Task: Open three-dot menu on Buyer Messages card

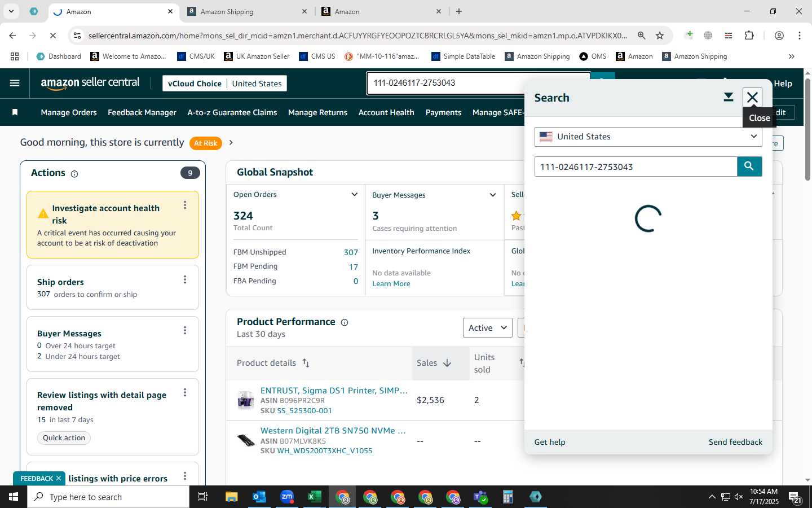Action: tap(185, 331)
